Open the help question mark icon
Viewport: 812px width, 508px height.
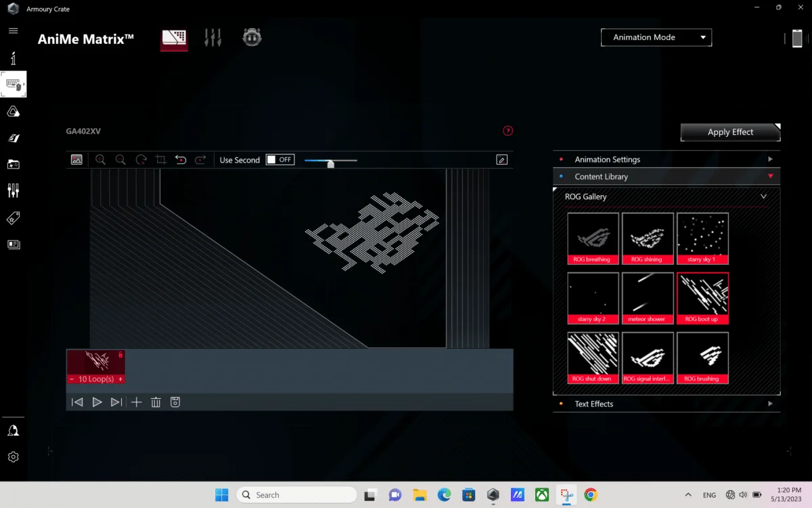coord(507,131)
